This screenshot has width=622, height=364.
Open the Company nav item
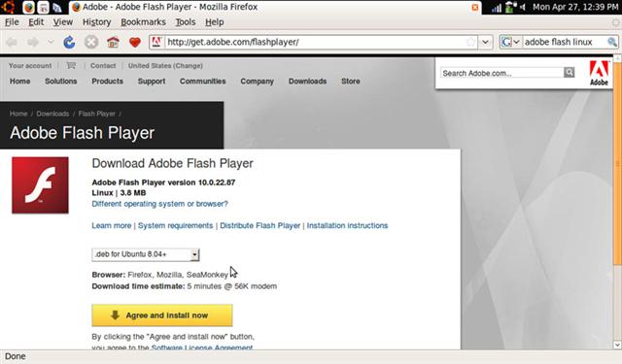tap(257, 82)
